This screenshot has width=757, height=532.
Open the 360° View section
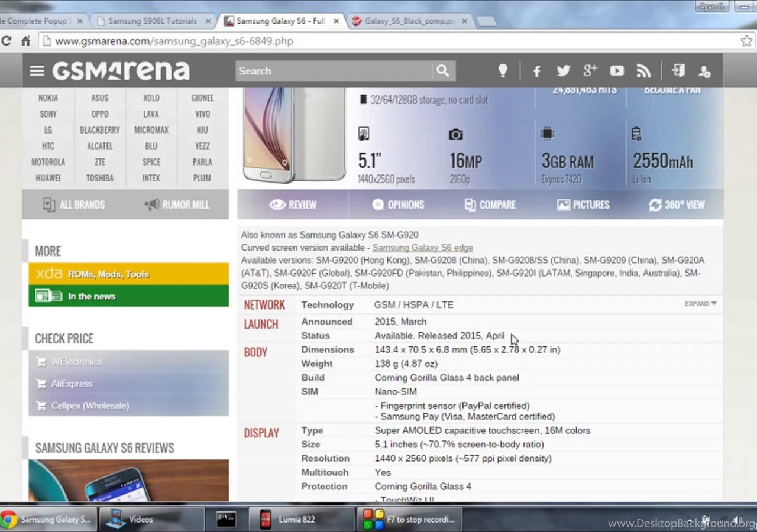coord(677,205)
